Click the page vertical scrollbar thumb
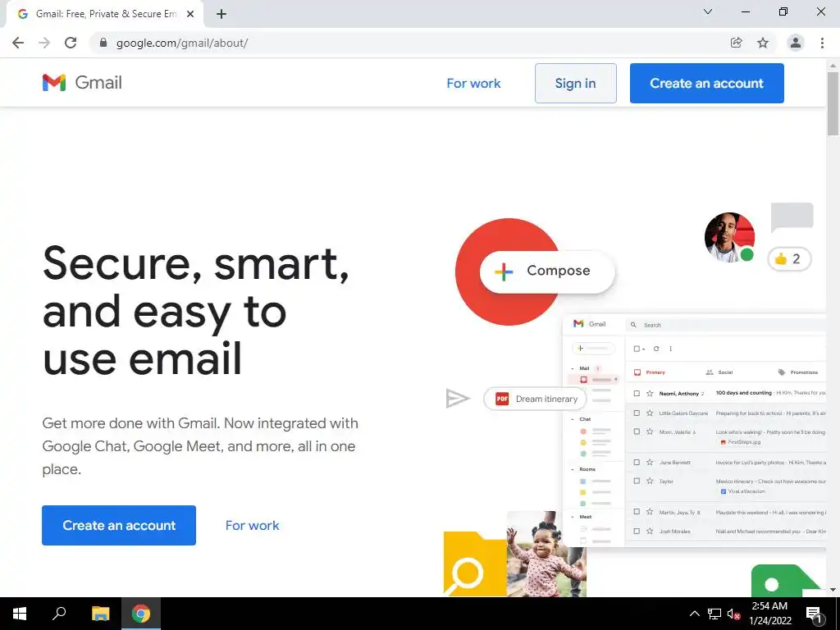Screen dimensions: 840x630 click(x=833, y=103)
